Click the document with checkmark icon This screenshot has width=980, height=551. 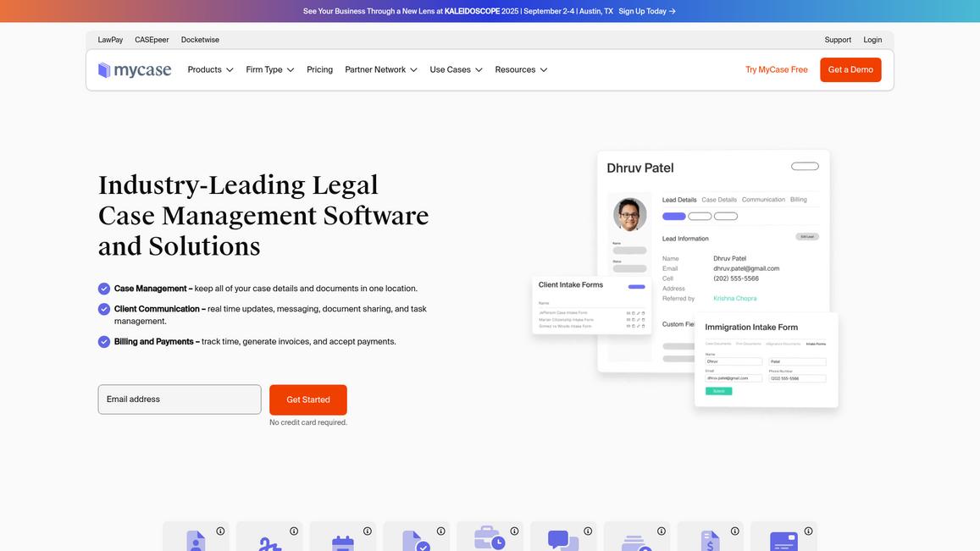416,541
